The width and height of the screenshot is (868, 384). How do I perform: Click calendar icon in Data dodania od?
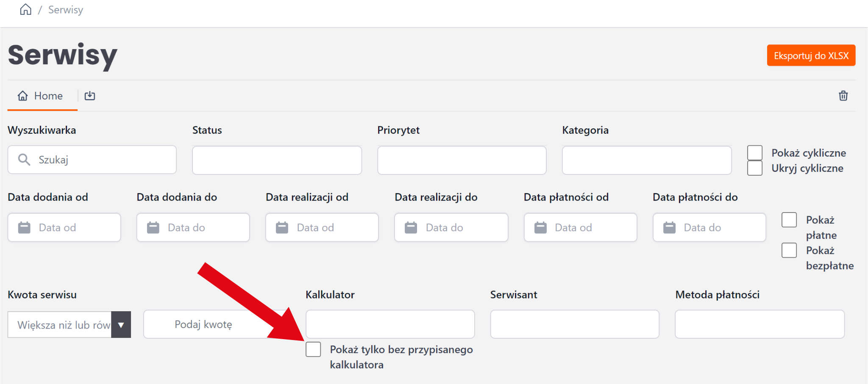click(24, 227)
